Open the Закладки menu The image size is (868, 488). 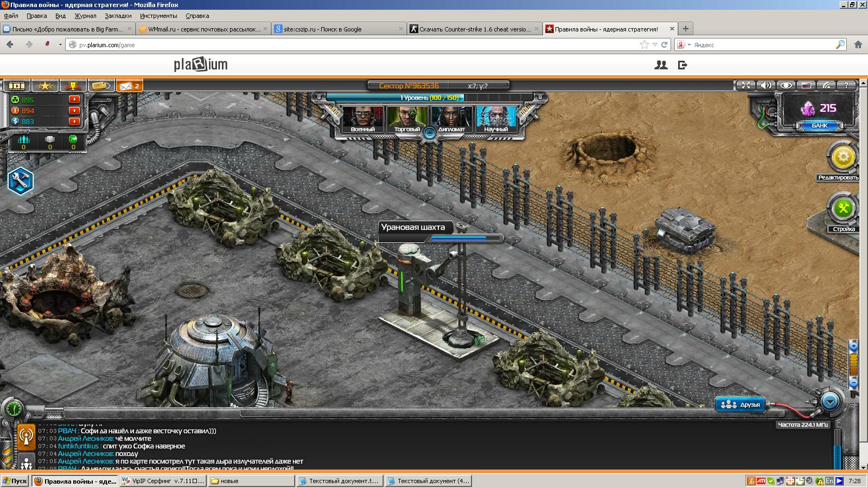click(118, 16)
